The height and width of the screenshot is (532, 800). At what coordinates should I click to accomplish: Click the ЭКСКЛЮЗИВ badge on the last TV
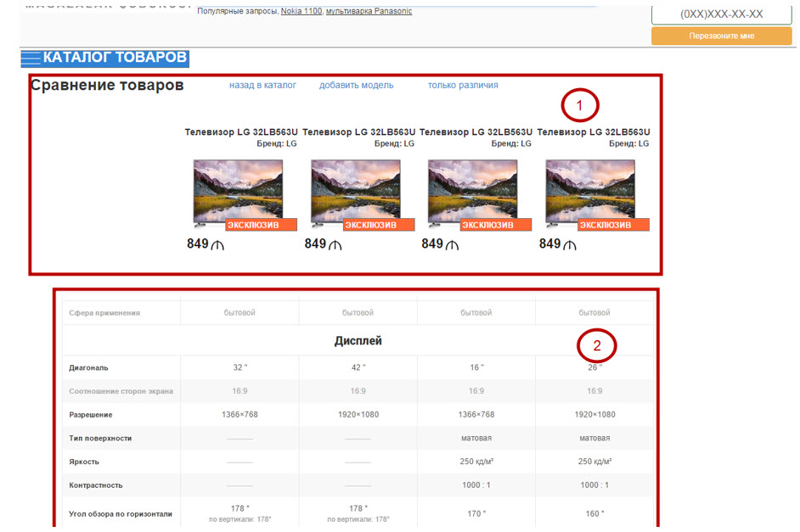coord(613,225)
